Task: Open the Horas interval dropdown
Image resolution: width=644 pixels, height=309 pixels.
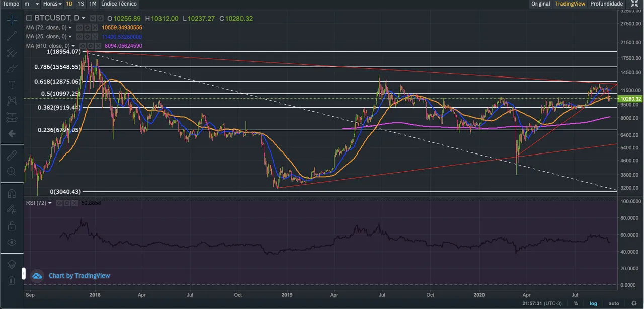Action: click(x=52, y=4)
